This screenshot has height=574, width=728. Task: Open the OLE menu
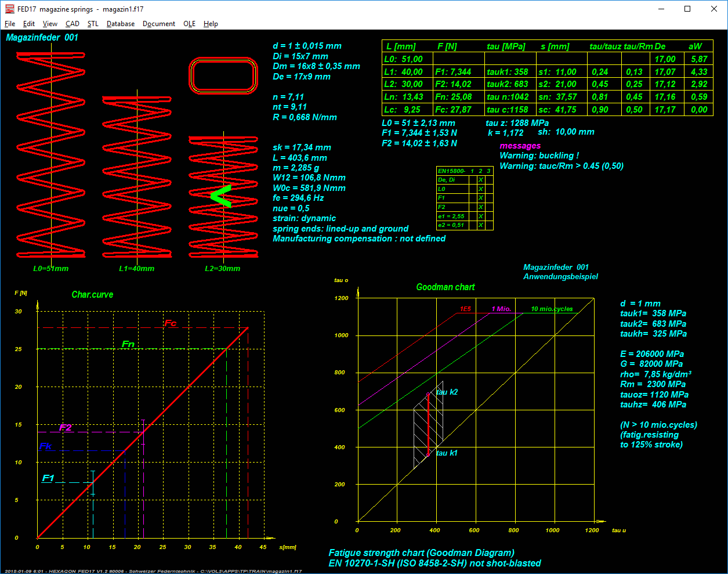[x=189, y=24]
